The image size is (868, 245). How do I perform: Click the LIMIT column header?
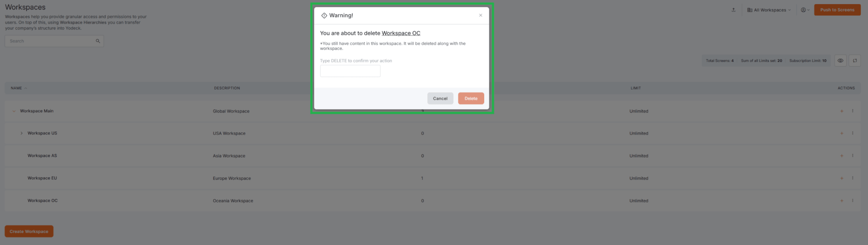(x=636, y=88)
